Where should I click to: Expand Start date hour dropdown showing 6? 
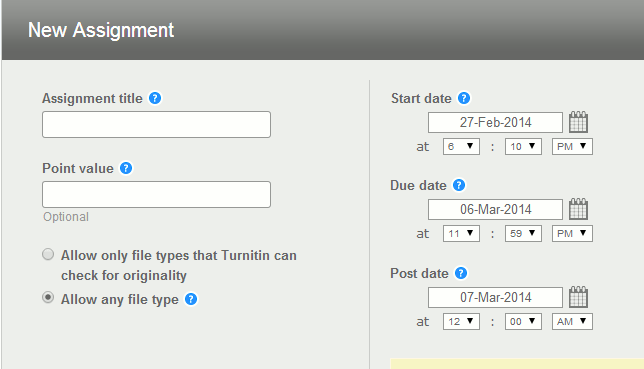coord(461,147)
